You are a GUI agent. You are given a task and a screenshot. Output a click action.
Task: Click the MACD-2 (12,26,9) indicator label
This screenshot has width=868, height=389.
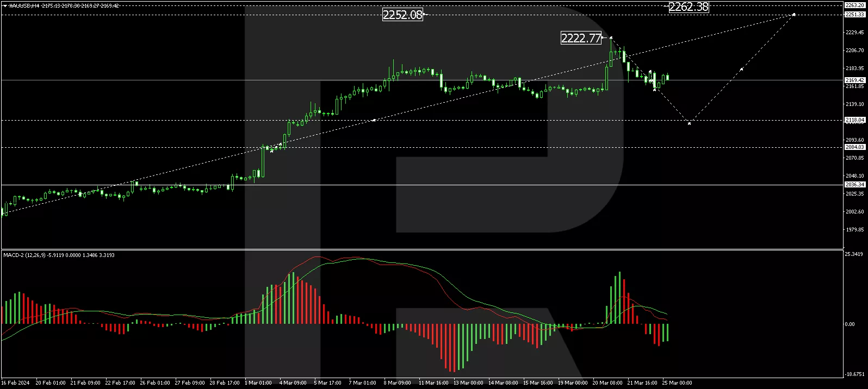31,255
